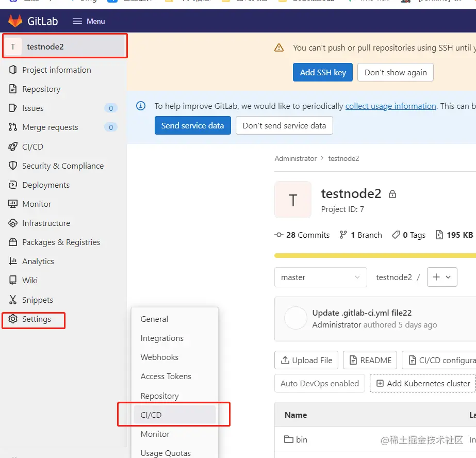Viewport: 476px width, 458px height.
Task: Click the 195 KB storage size
Action: (x=454, y=235)
